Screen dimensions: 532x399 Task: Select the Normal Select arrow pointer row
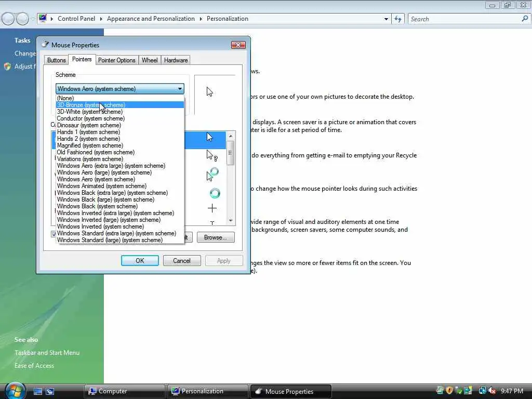[x=205, y=140]
